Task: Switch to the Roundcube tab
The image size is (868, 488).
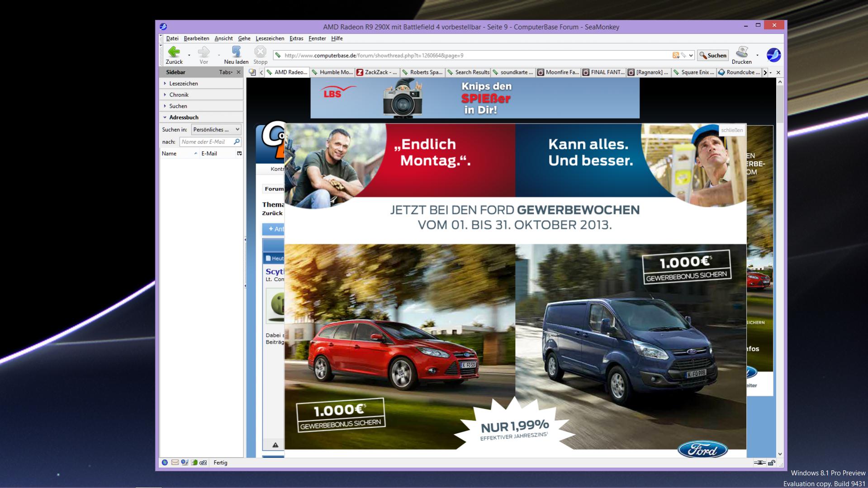Action: (x=739, y=72)
